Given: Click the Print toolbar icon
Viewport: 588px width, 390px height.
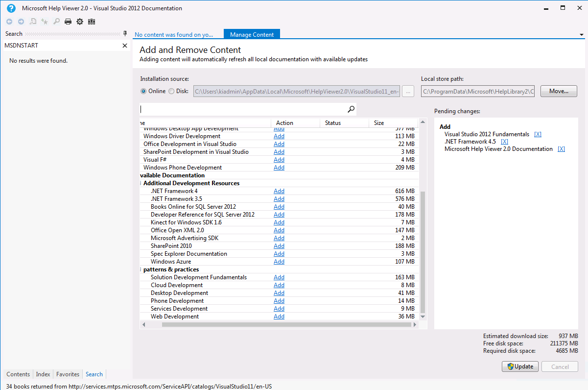Looking at the screenshot, I should point(69,22).
